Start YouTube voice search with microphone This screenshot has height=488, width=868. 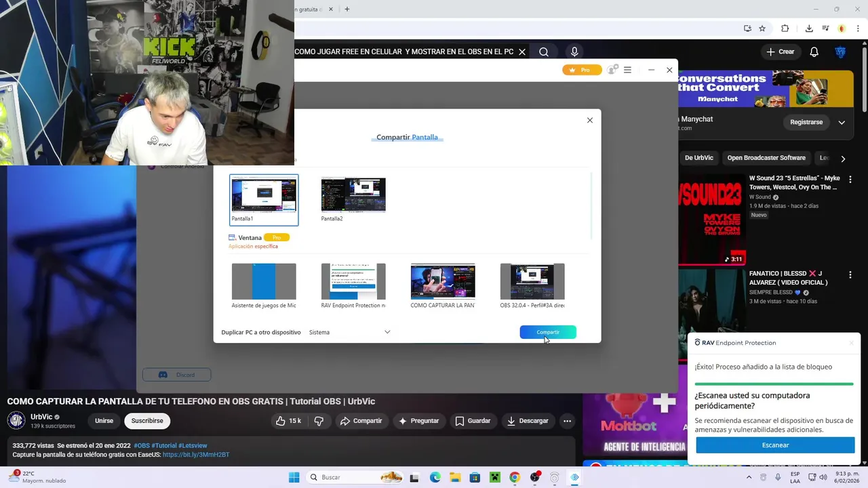click(x=574, y=52)
